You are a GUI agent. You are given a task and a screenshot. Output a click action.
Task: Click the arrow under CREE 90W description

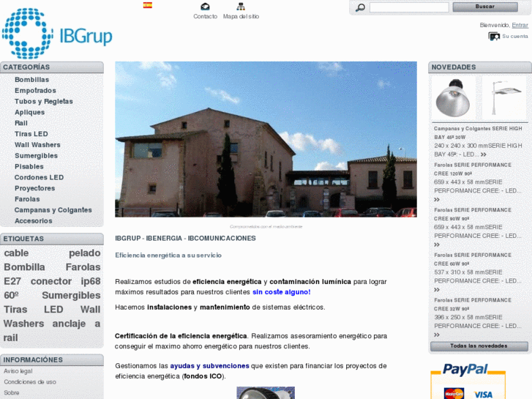point(437,245)
